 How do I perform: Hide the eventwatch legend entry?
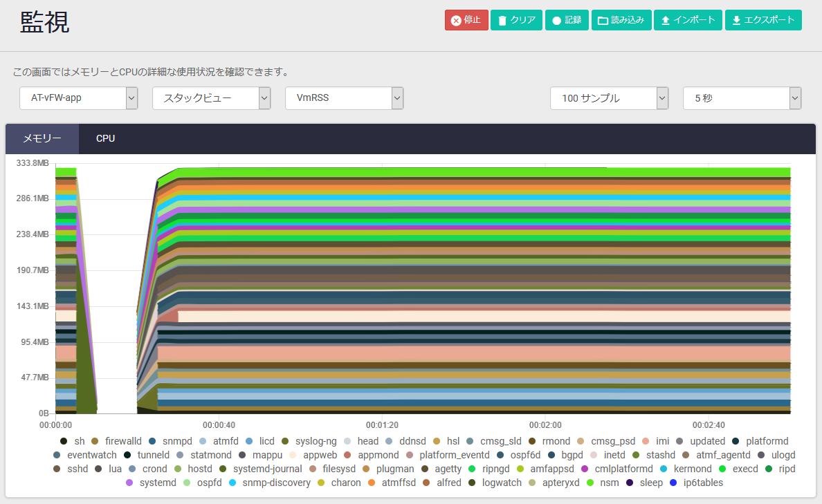pos(85,455)
